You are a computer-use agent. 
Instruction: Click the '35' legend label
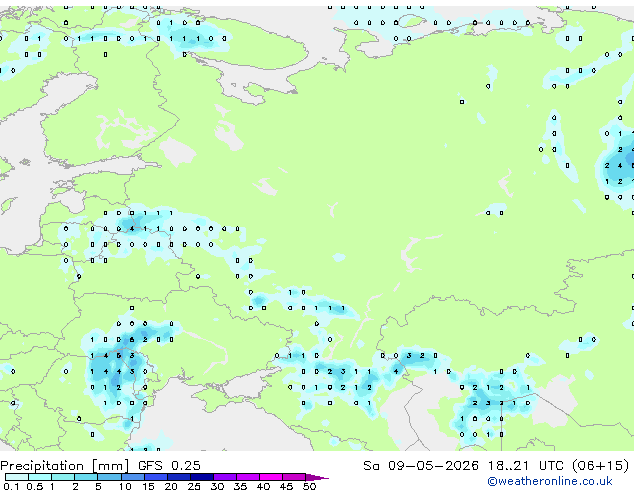pos(240,486)
